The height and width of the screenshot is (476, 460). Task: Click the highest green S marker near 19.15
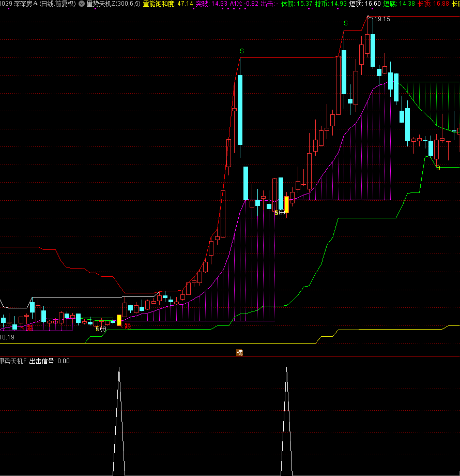(345, 23)
